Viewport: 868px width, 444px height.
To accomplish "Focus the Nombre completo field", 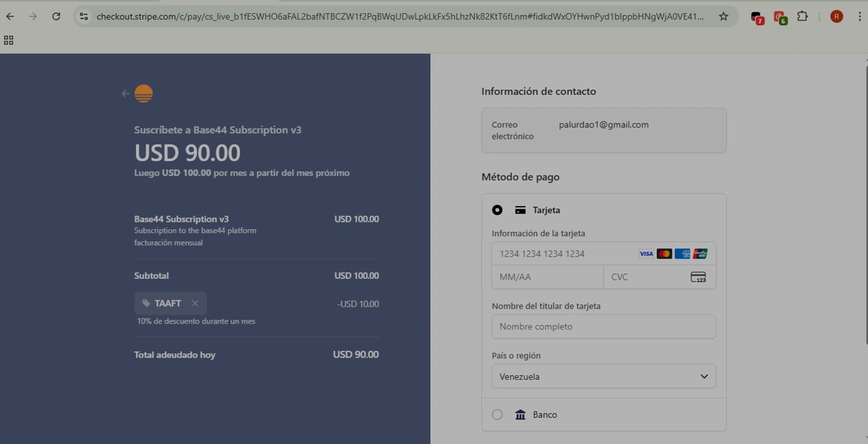I will pyautogui.click(x=604, y=326).
